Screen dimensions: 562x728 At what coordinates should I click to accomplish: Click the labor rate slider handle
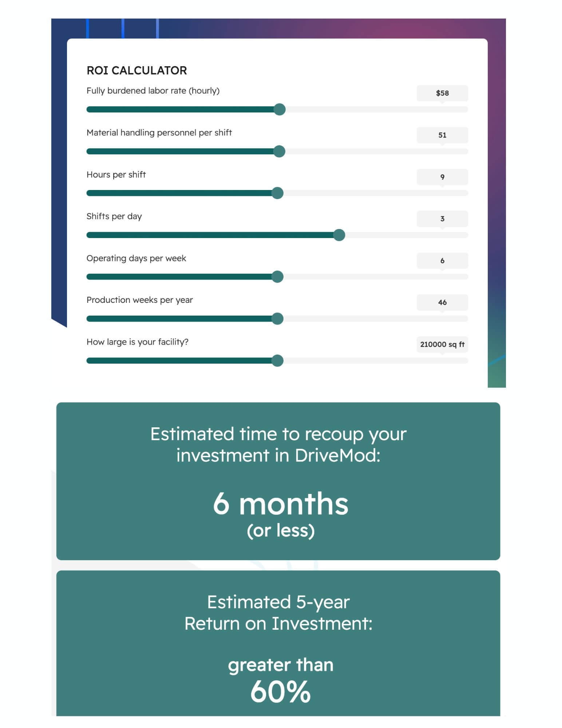point(279,109)
